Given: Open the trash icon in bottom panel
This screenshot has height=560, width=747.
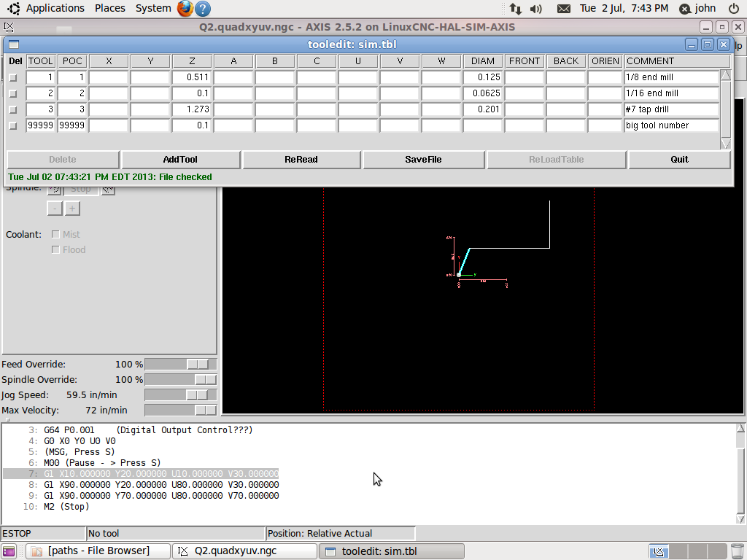Looking at the screenshot, I should [736, 551].
